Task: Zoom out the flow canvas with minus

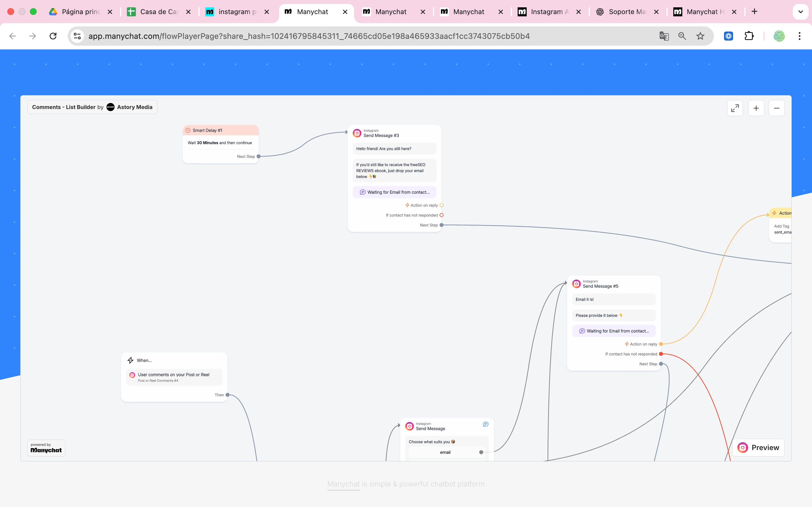Action: 776,108
